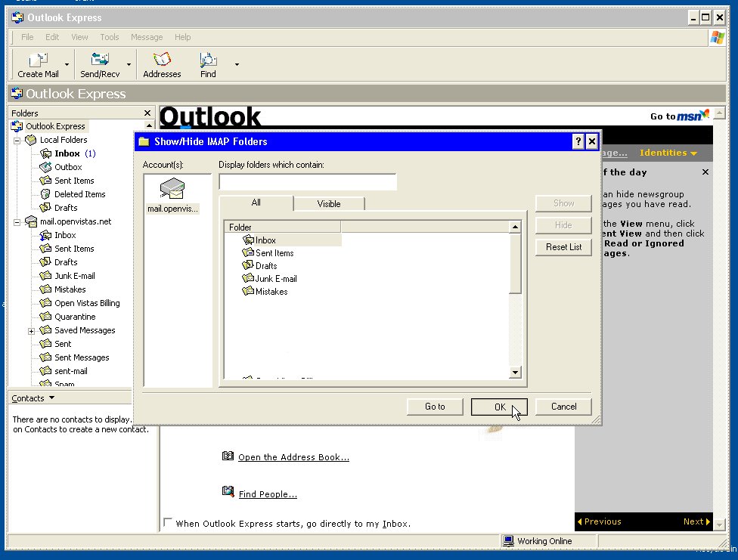Switch to the Visible tab

tap(328, 204)
